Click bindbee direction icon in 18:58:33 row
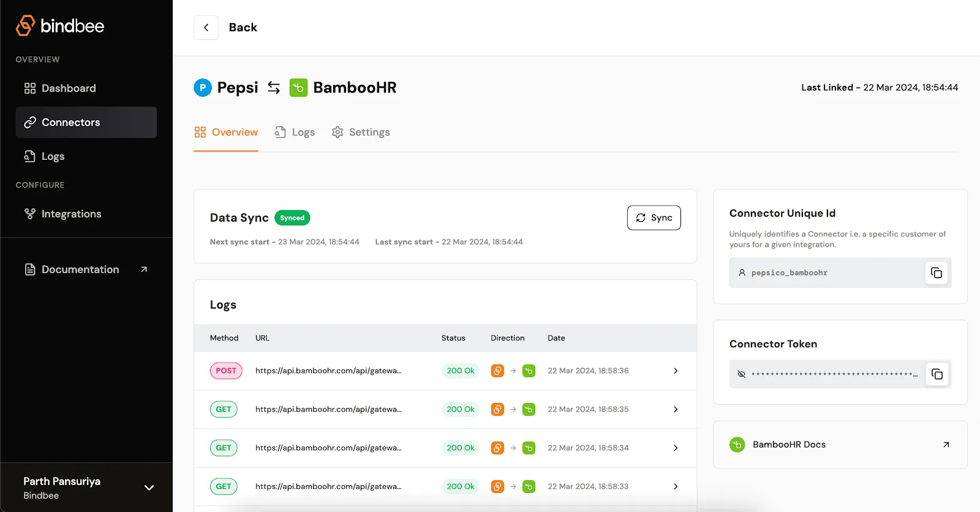This screenshot has height=512, width=980. (x=497, y=486)
